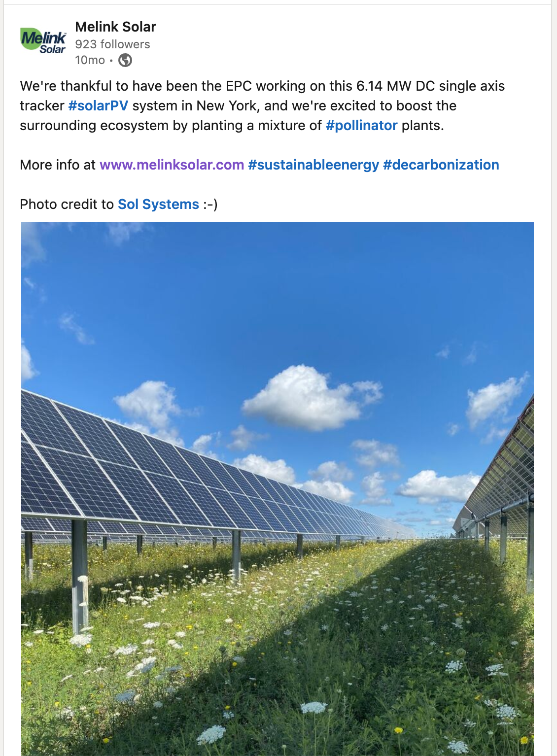Open the #sustainableenergy hashtag

(x=313, y=165)
